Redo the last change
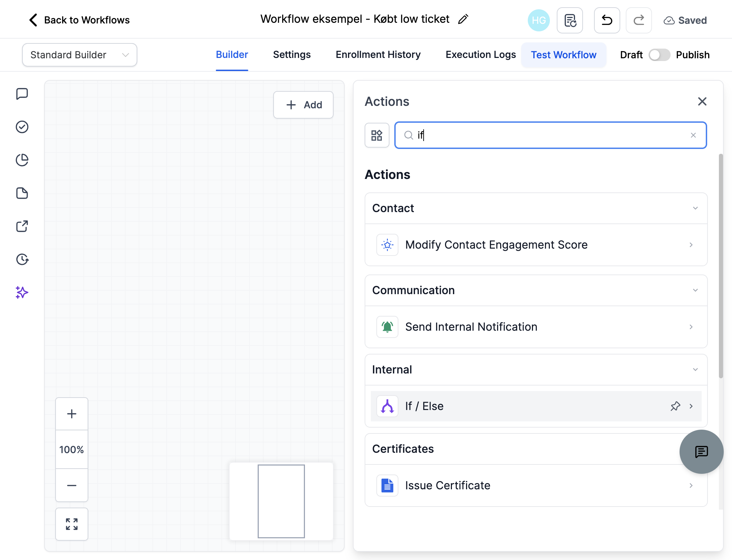Screen dimensions: 732x560 [639, 20]
